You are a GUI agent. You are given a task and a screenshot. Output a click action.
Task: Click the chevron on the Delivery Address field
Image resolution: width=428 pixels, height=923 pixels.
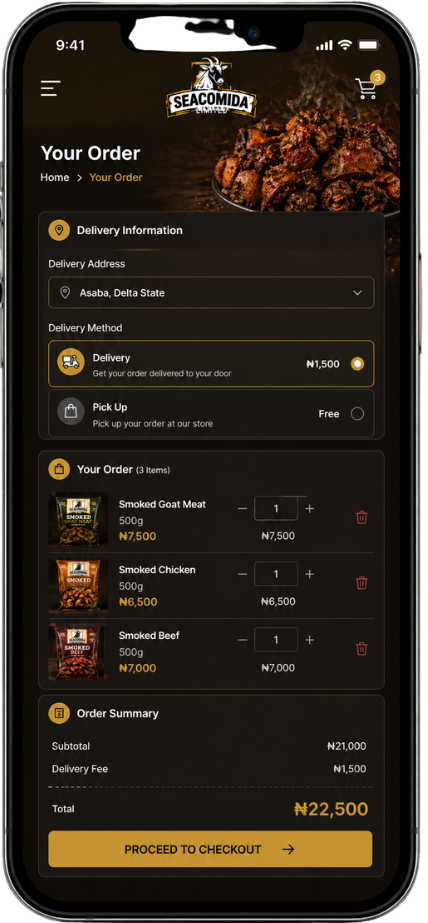pyautogui.click(x=357, y=293)
